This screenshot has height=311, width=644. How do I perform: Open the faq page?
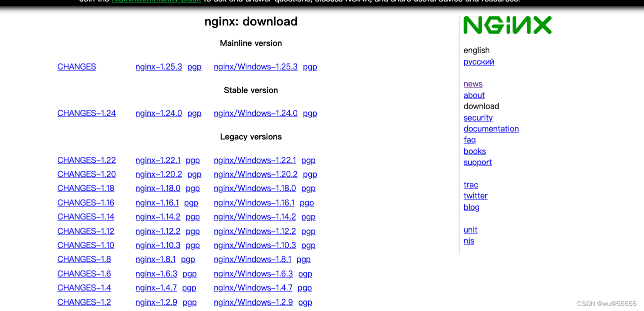pos(470,139)
